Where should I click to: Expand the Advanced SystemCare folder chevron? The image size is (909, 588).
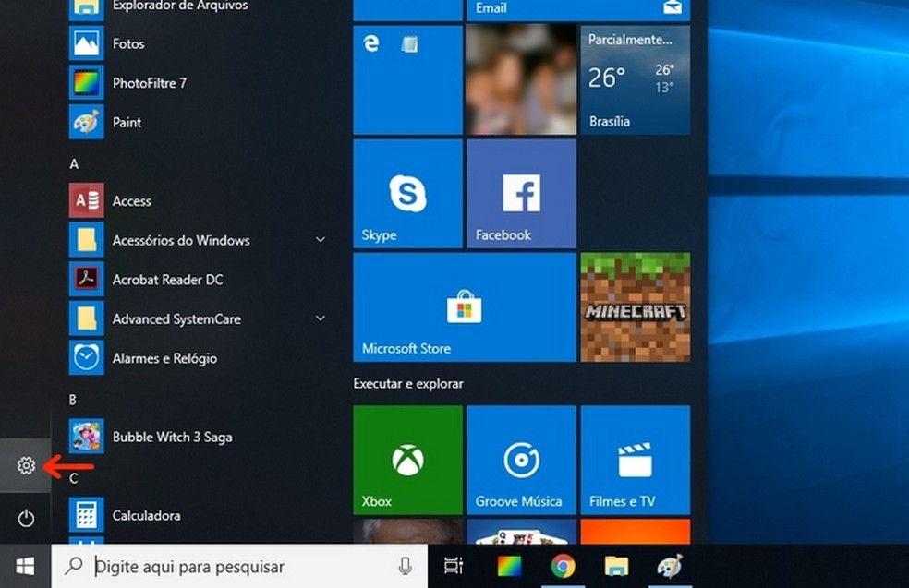pos(320,318)
